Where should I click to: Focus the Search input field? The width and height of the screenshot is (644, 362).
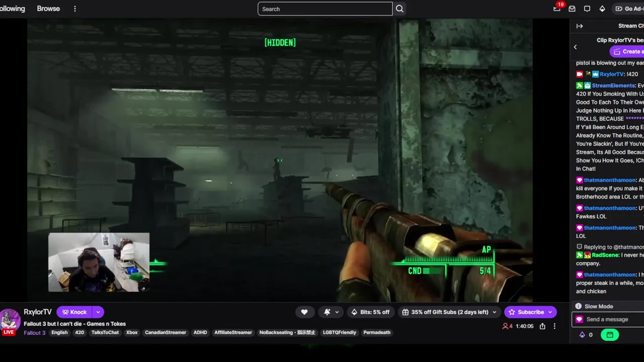tap(325, 9)
